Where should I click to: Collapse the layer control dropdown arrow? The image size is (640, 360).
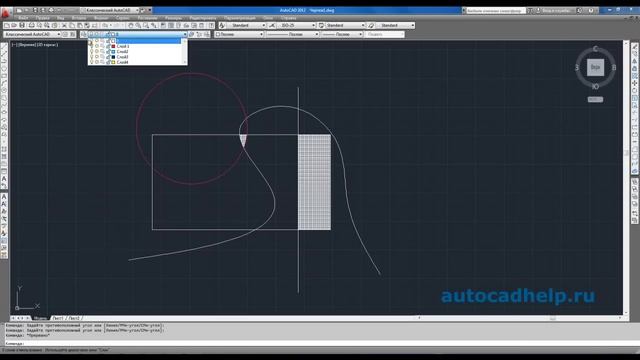coord(184,34)
